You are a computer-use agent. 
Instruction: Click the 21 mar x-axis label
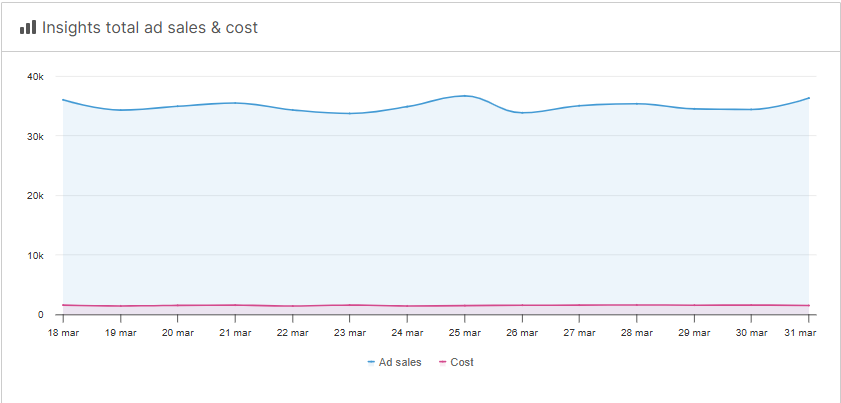(235, 333)
